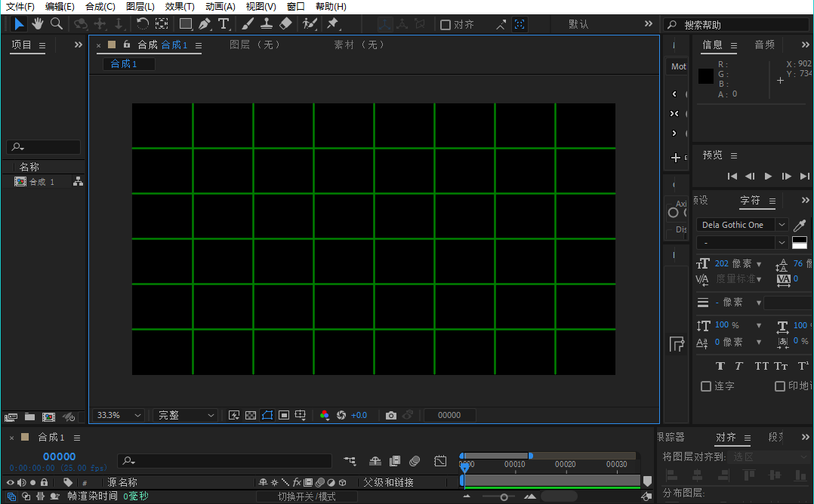Open interpret footage icon in Project panel
Screen dimensions: 814x504
pos(11,417)
